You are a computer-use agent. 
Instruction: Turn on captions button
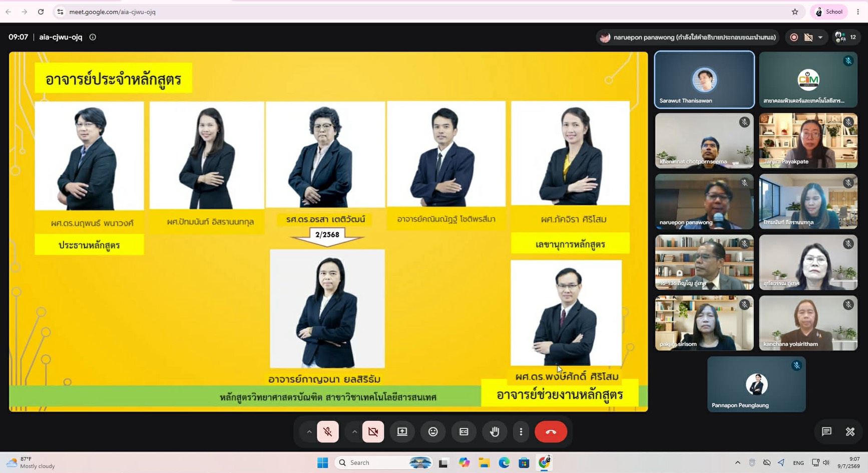click(x=464, y=431)
